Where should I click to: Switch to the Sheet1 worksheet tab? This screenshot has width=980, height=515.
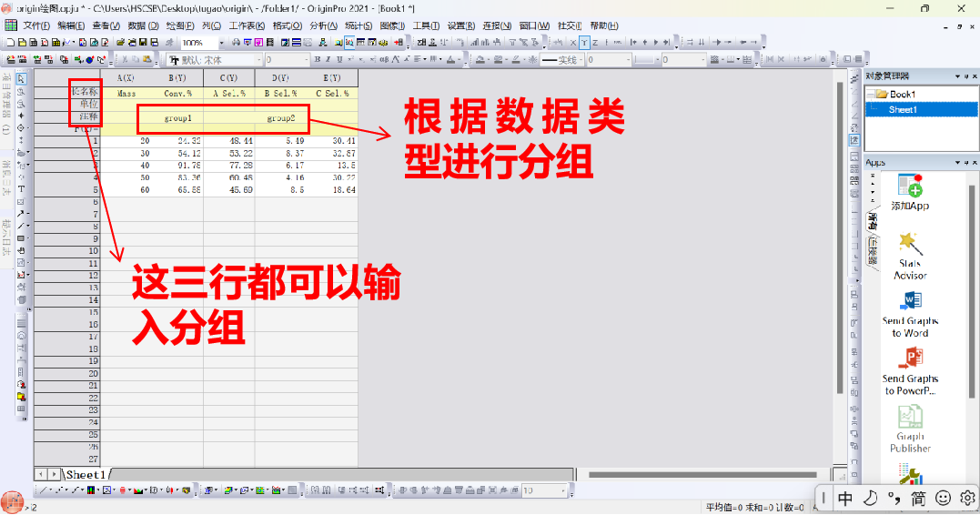(x=85, y=474)
